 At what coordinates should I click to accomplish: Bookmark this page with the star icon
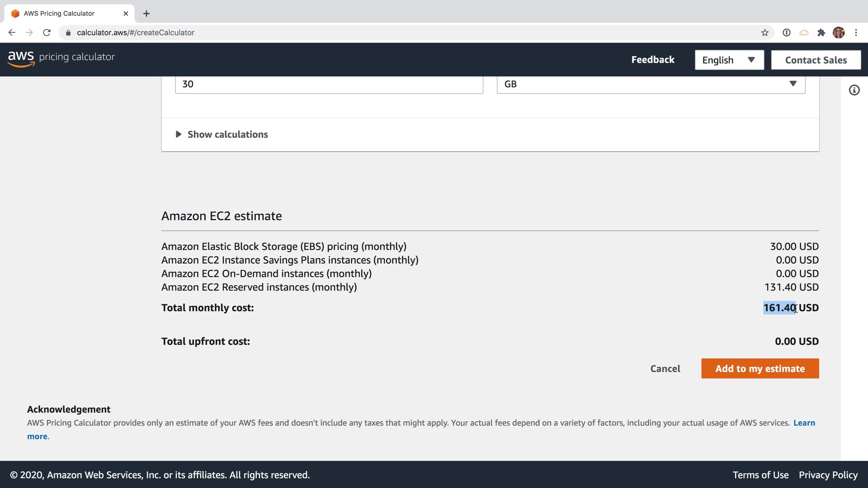click(x=764, y=33)
